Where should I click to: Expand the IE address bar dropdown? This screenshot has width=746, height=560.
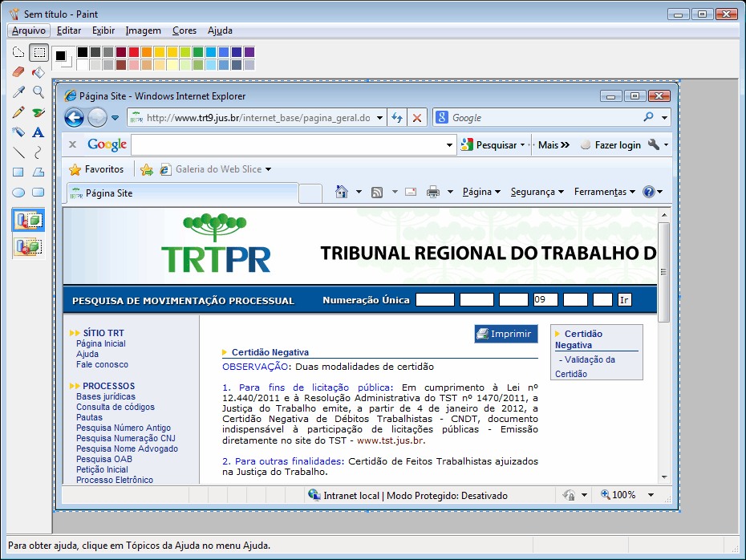click(x=379, y=118)
